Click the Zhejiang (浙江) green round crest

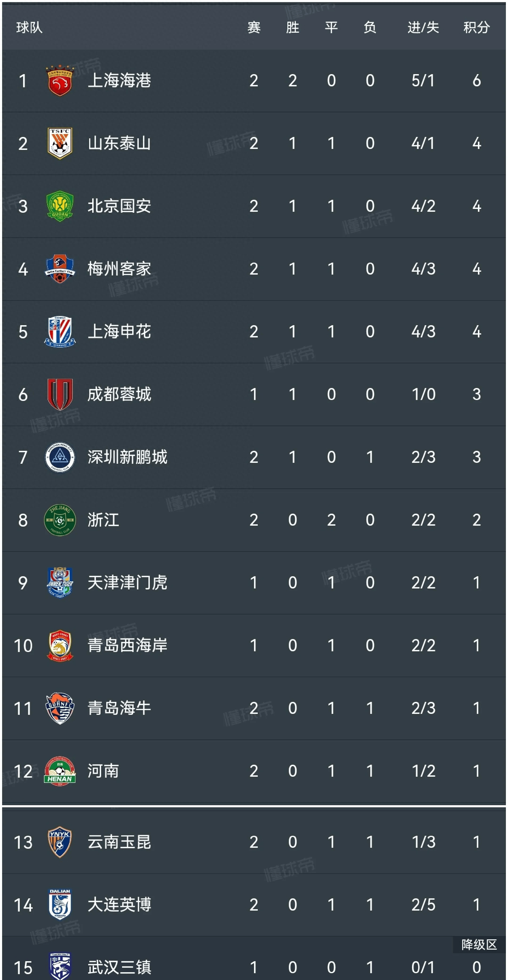coord(60,520)
